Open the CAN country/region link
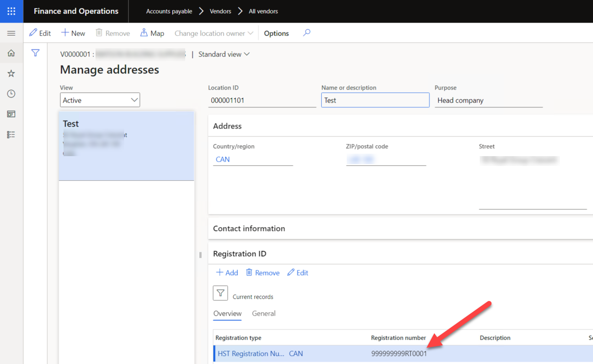 (x=223, y=160)
